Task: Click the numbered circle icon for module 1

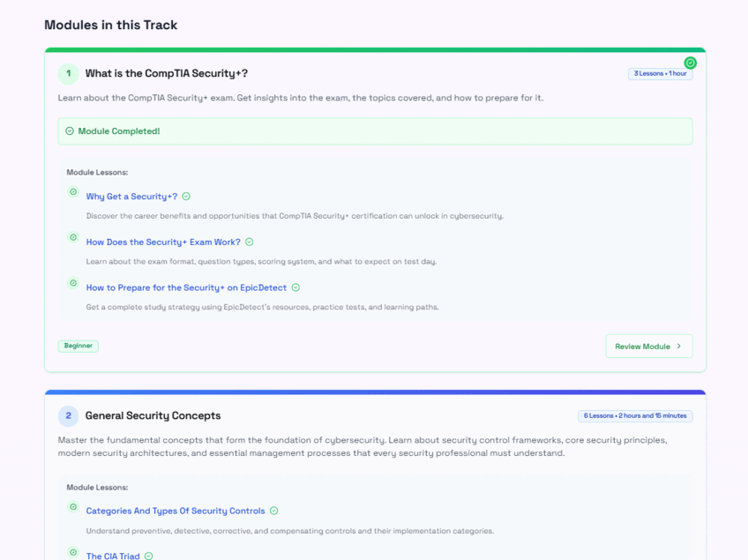Action: pyautogui.click(x=68, y=73)
